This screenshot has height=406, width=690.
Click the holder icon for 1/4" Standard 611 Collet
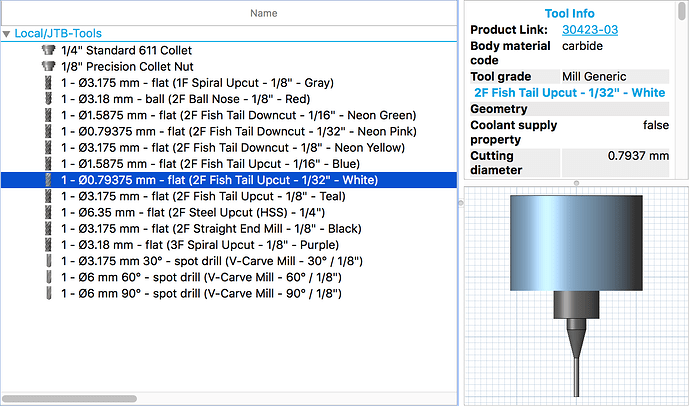(x=48, y=50)
